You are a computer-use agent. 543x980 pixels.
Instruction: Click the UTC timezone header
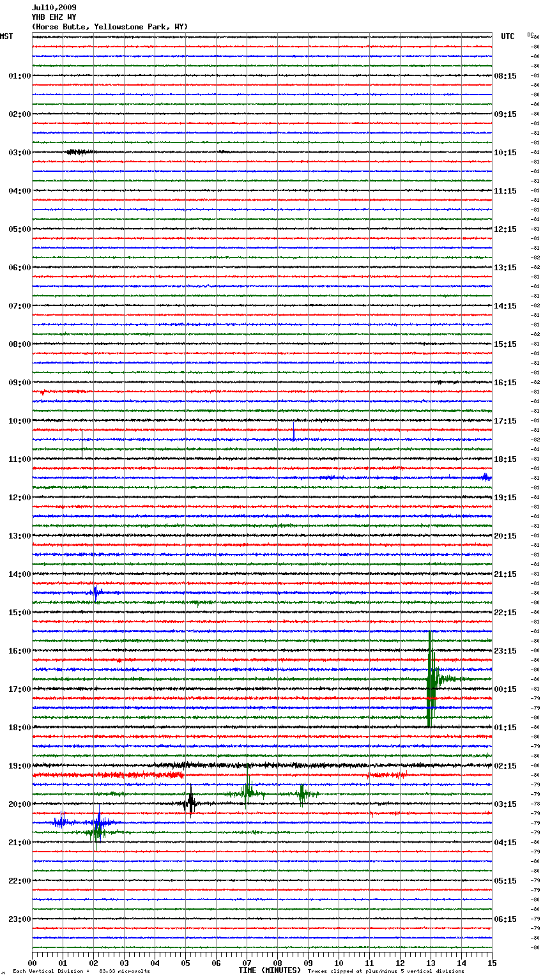click(x=508, y=36)
